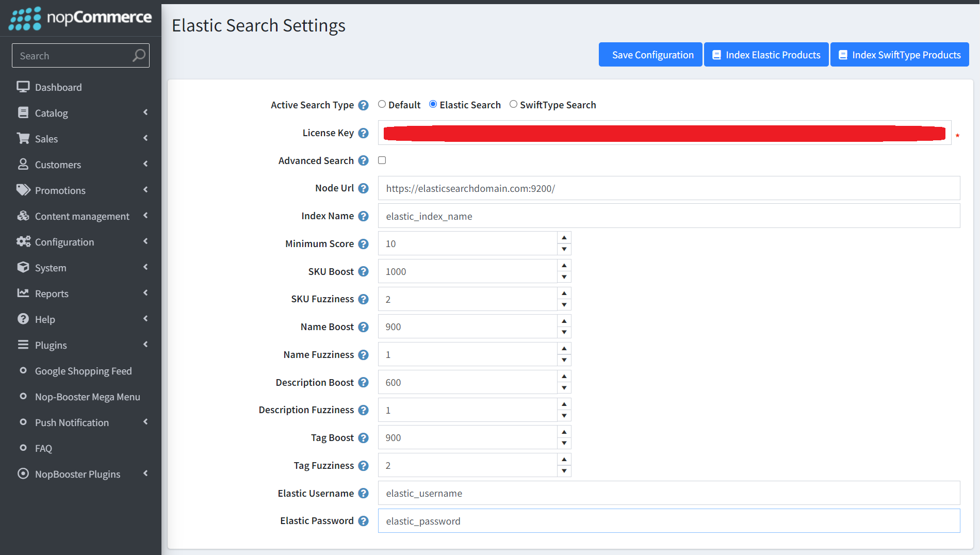This screenshot has width=980, height=555.
Task: Click the Index SwiftType Products button
Action: [900, 55]
